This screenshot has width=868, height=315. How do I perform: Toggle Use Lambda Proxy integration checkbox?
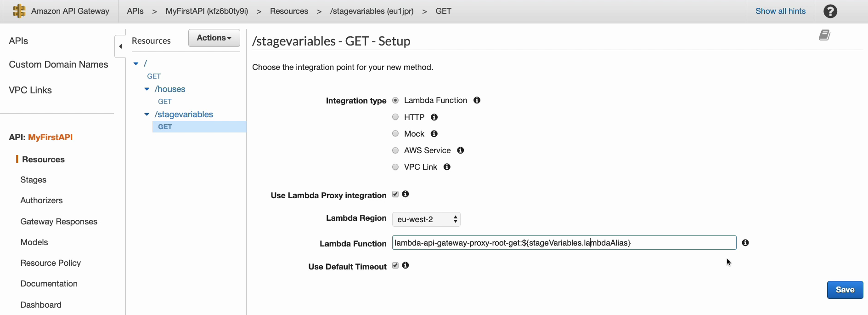(395, 195)
